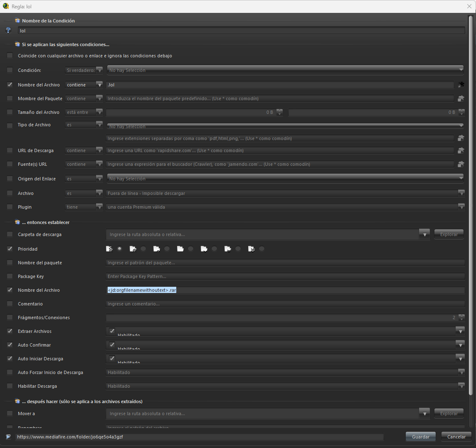The width and height of the screenshot is (476, 448).
Task: Click the mediafire test URL field
Action: [200, 437]
